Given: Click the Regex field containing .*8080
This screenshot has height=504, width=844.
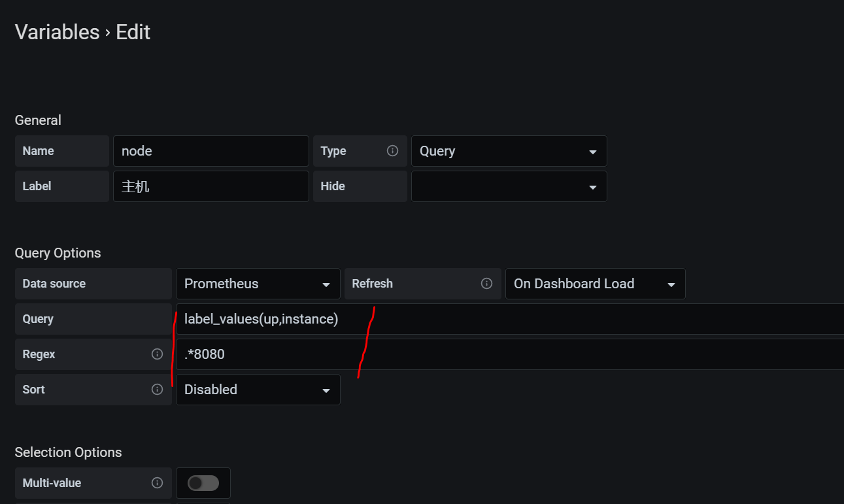Looking at the screenshot, I should click(x=510, y=354).
